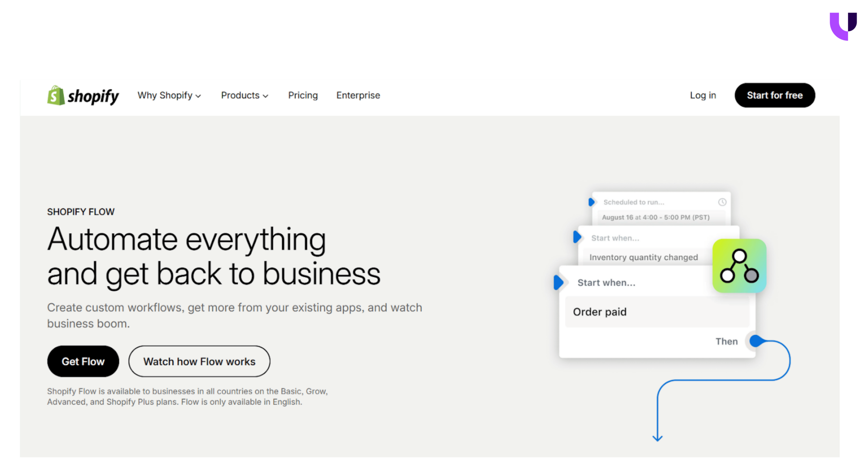Click the Shopify bag logo icon

[56, 95]
